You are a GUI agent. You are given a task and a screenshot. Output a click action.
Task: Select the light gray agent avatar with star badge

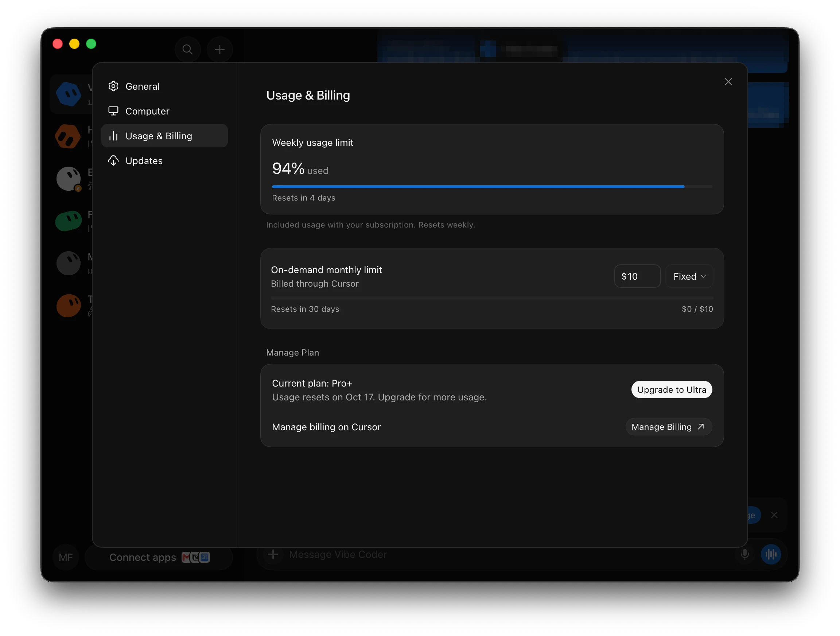68,179
